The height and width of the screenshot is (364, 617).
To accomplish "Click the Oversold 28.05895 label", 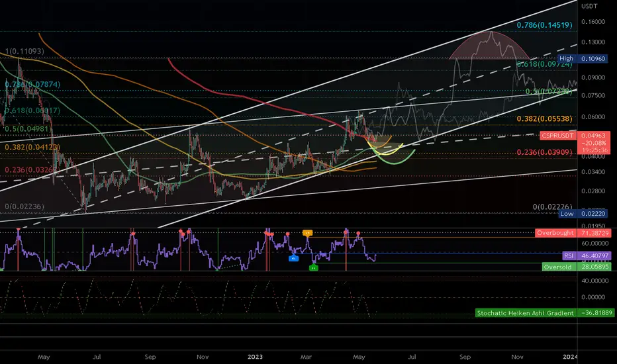I will point(577,267).
